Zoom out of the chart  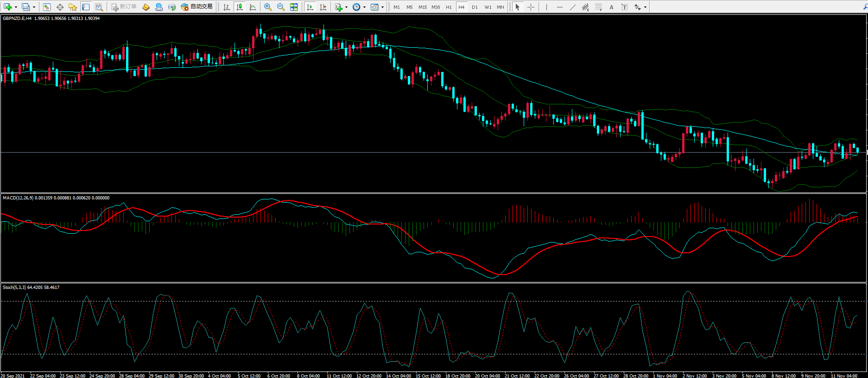(x=281, y=7)
